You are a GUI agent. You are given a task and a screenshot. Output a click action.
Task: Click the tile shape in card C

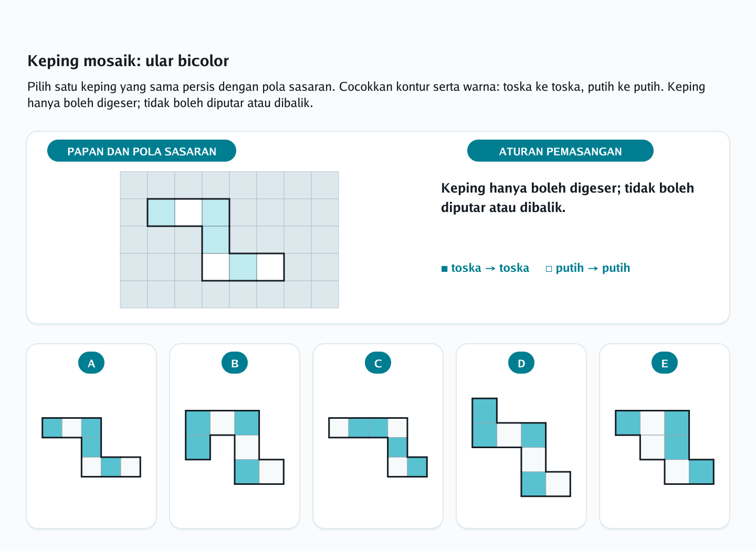click(x=378, y=447)
